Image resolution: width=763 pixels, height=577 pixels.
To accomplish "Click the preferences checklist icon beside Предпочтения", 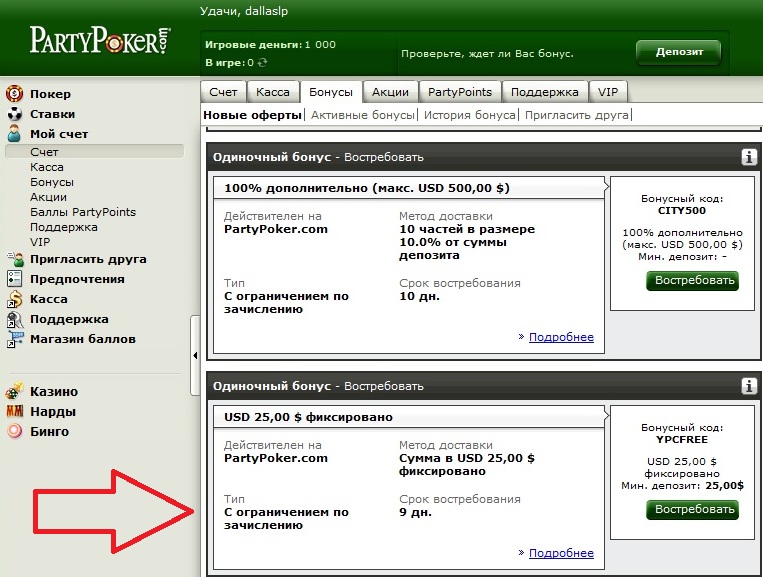I will 15,279.
